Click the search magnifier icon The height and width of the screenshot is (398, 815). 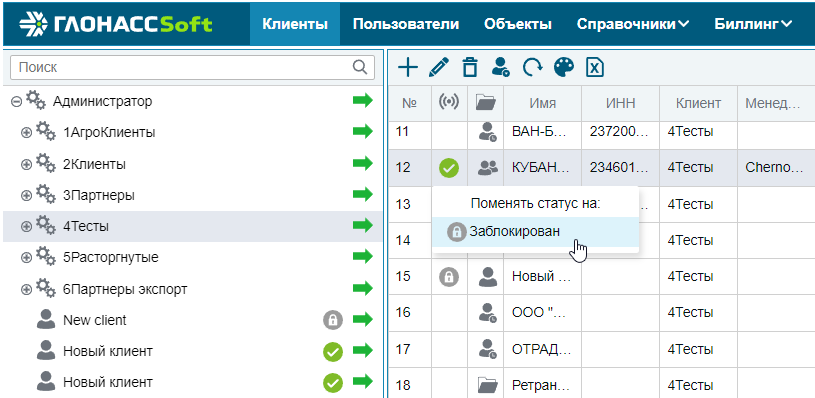[360, 67]
